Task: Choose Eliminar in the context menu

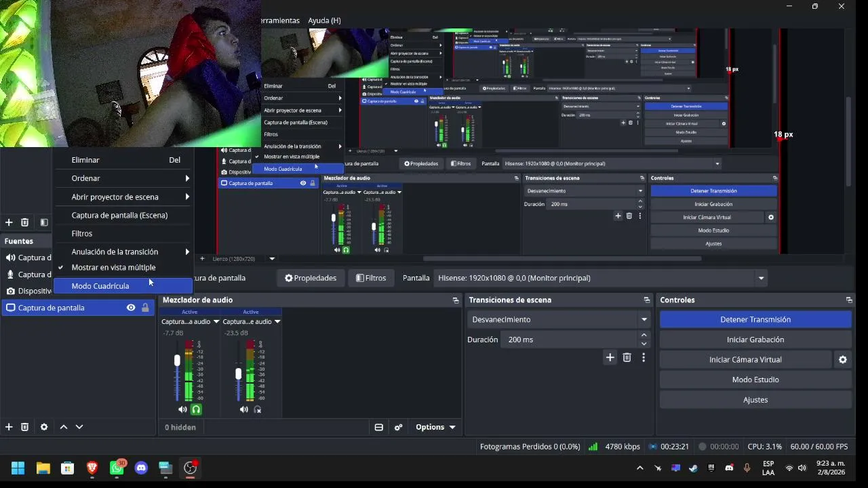Action: tap(123, 160)
